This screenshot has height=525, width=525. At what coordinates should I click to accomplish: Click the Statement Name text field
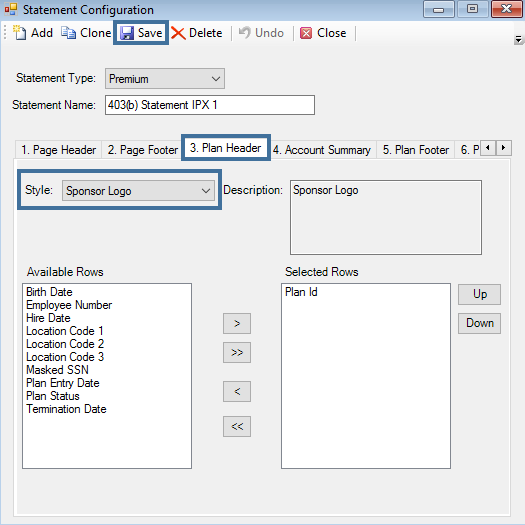(210, 105)
